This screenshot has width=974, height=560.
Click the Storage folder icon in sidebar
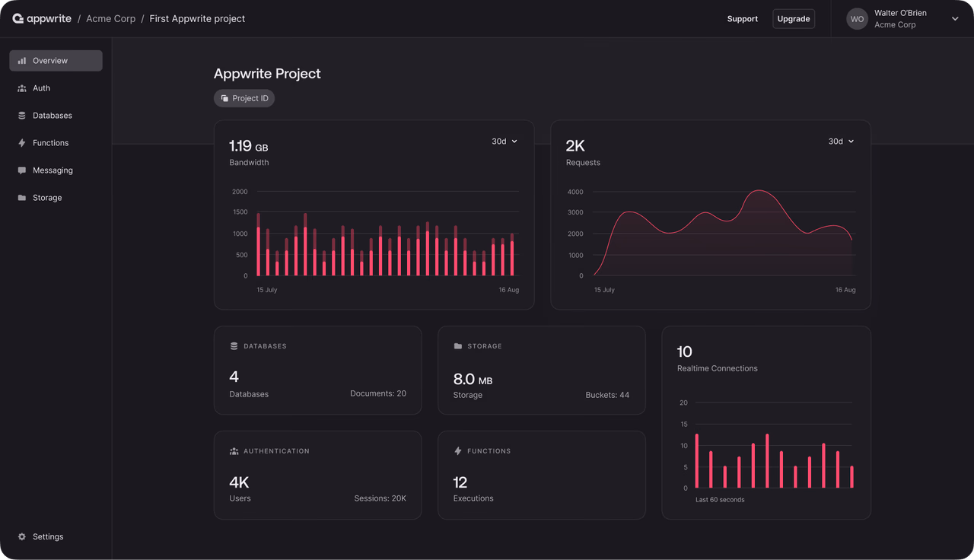click(x=22, y=198)
